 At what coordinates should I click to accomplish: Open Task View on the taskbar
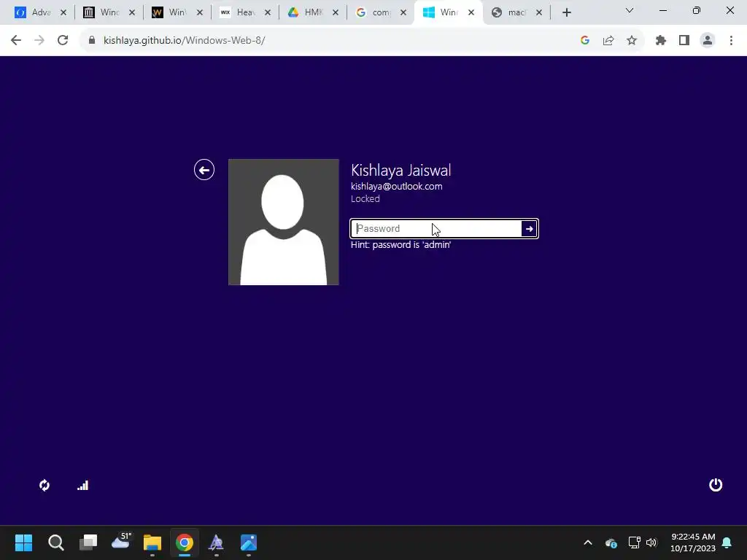pos(88,542)
